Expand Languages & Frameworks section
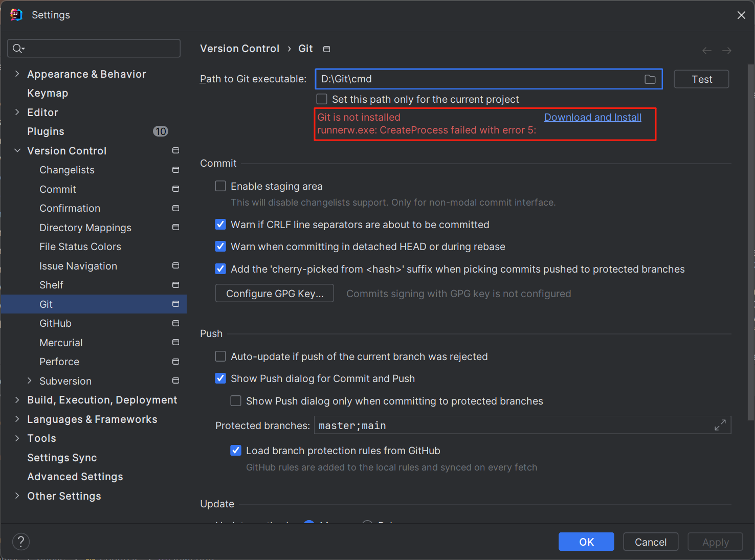Viewport: 755px width, 560px height. (x=17, y=419)
